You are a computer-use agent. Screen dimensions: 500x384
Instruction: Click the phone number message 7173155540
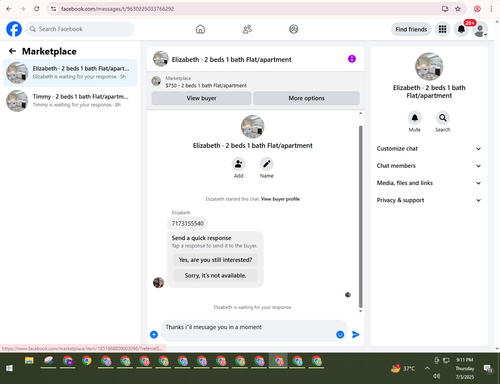tap(188, 223)
